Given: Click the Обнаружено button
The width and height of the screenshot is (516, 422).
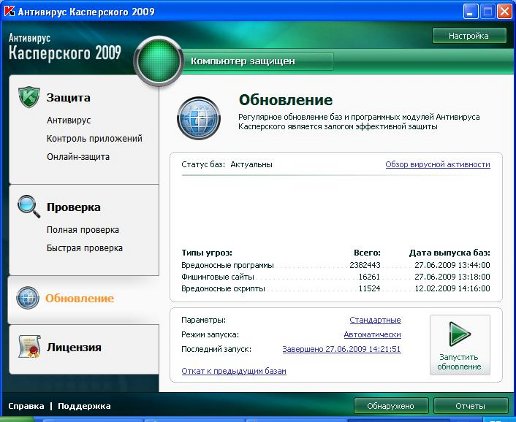Looking at the screenshot, I should [x=391, y=406].
